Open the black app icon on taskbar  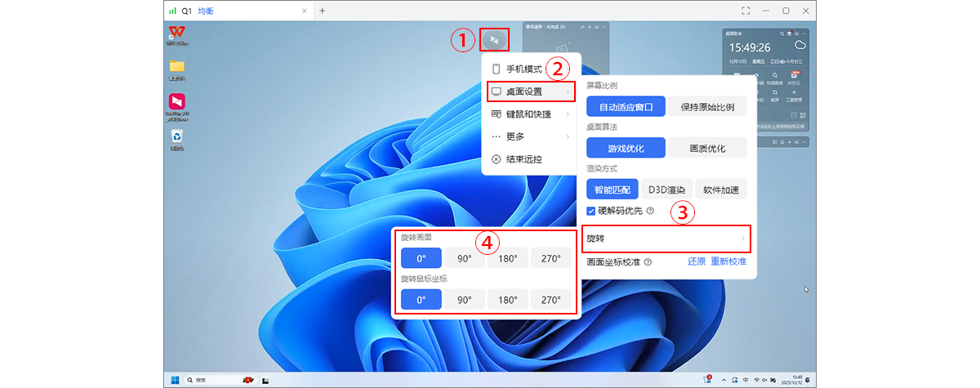[266, 380]
